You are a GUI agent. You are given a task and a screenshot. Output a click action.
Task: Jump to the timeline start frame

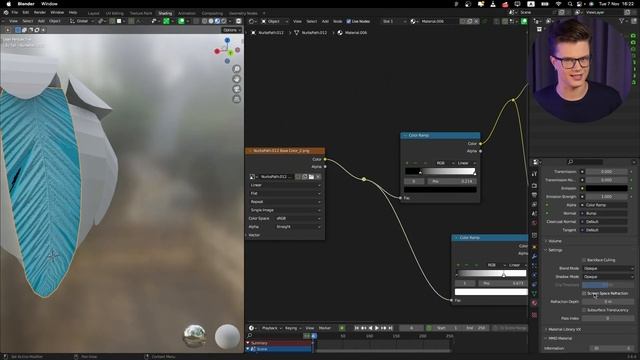[x=357, y=328]
